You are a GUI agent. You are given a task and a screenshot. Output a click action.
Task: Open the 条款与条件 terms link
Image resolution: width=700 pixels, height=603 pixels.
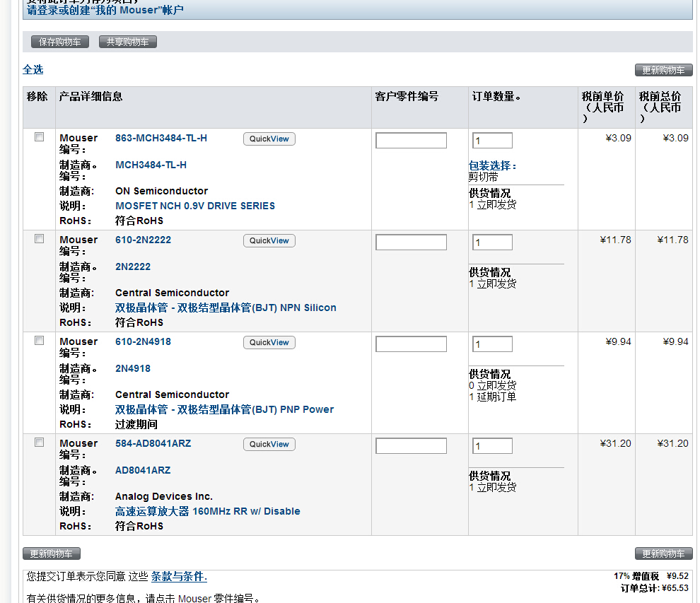tap(179, 576)
